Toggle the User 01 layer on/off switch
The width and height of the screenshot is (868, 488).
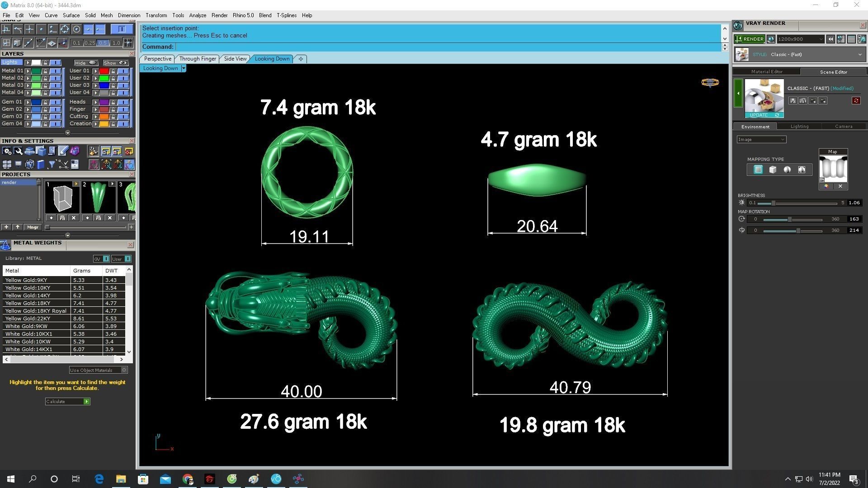click(x=123, y=71)
